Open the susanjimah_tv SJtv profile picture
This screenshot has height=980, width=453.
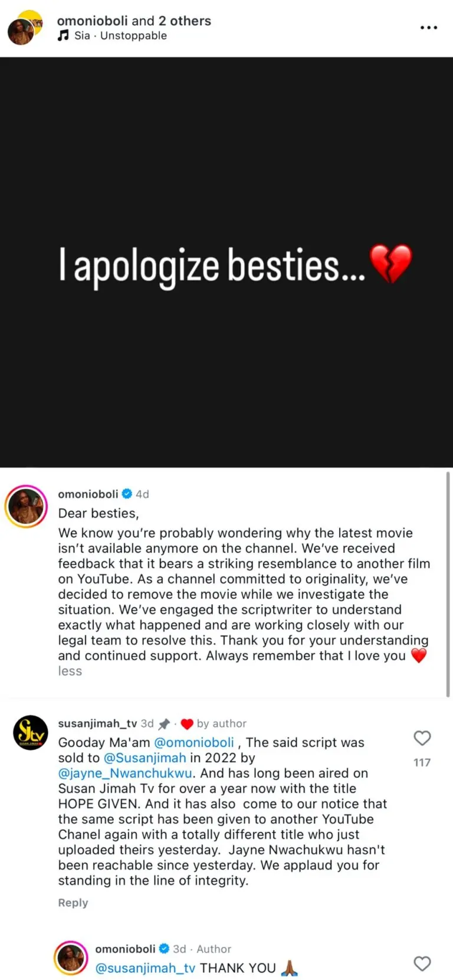(31, 733)
